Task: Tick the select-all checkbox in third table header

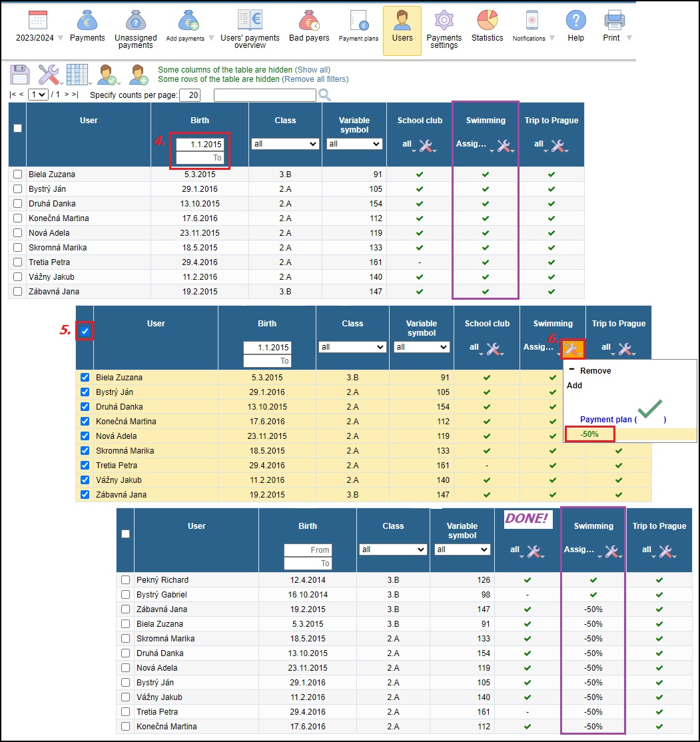Action: tap(125, 534)
